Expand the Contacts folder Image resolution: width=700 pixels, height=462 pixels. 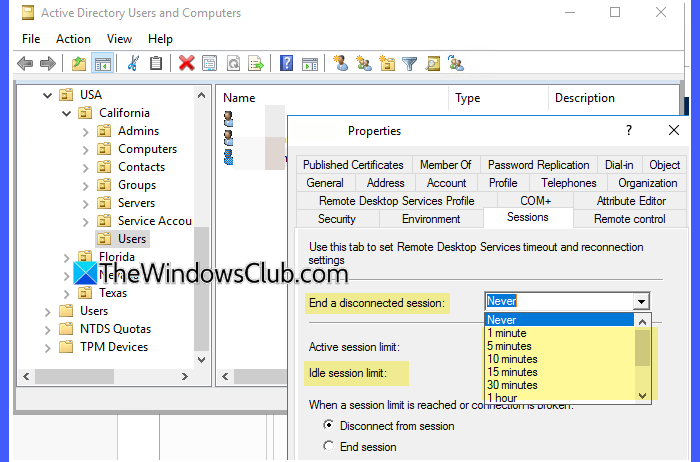point(85,167)
